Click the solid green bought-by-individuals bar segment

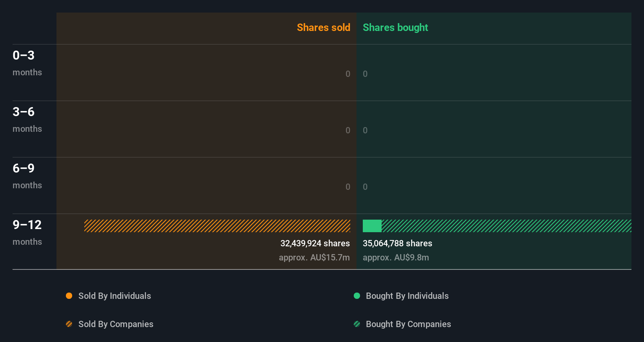(372, 226)
